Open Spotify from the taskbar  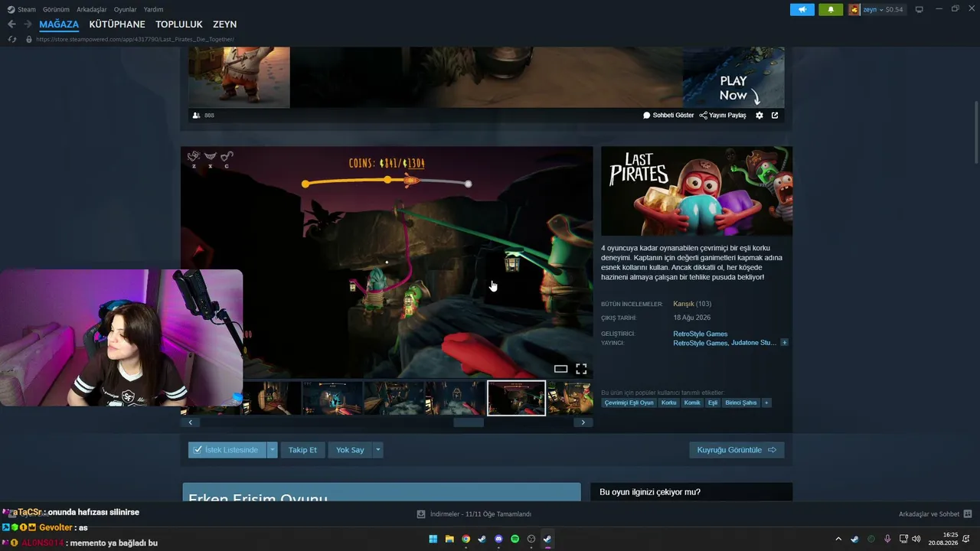pyautogui.click(x=514, y=539)
